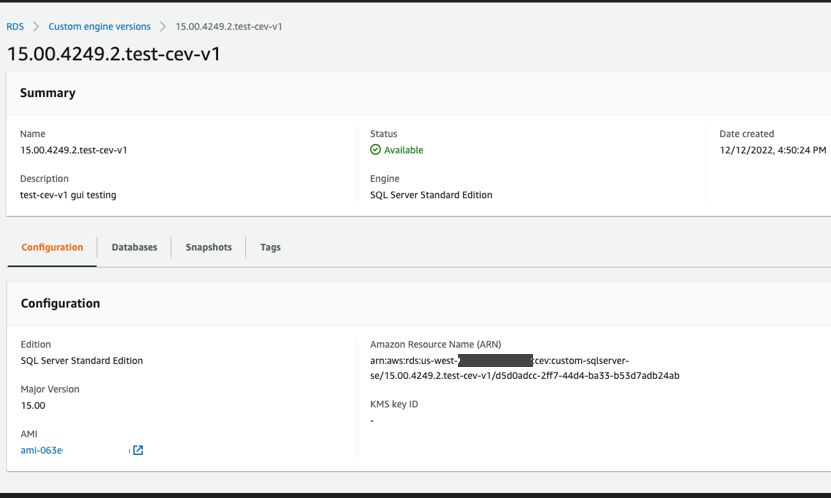Click the KMS key ID label
The image size is (831, 498).
point(394,404)
